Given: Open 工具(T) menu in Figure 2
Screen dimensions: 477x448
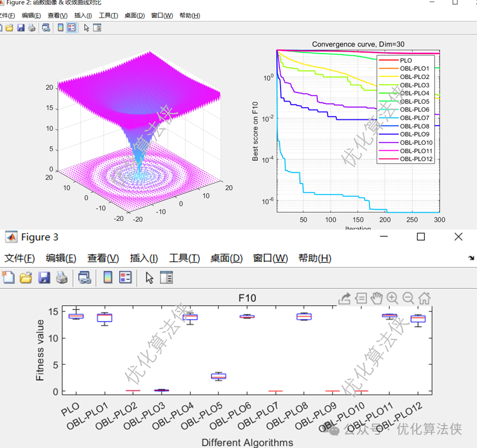Looking at the screenshot, I should coord(108,15).
